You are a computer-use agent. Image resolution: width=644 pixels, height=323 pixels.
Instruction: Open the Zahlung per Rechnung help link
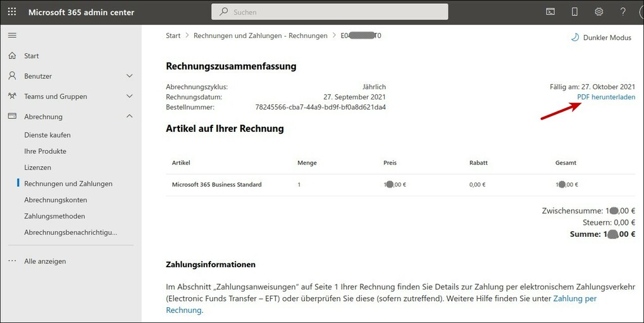574,298
